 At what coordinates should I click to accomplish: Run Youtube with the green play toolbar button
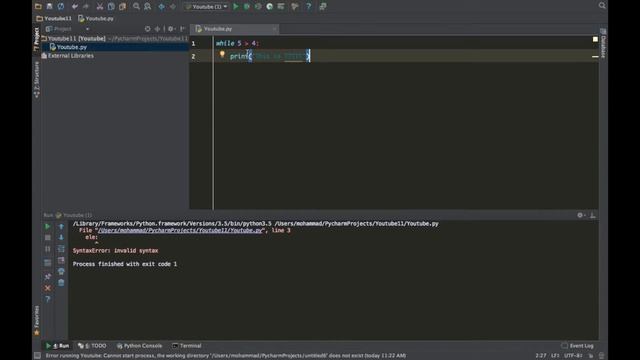(x=236, y=6)
